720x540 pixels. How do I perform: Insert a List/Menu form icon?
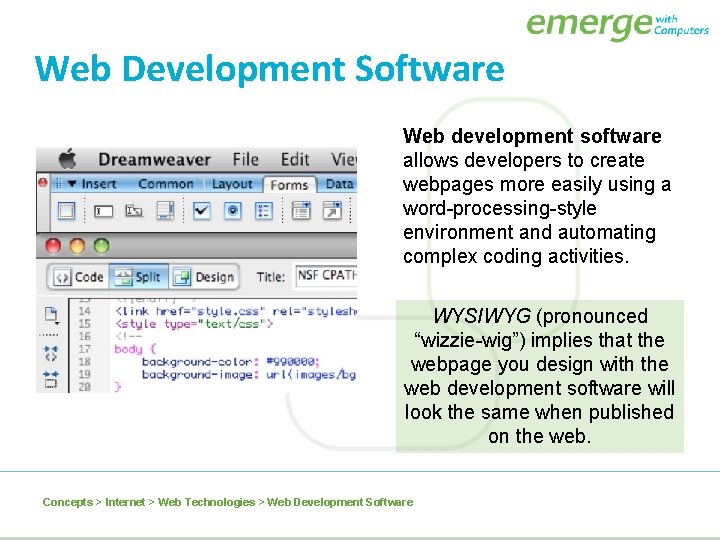click(301, 211)
